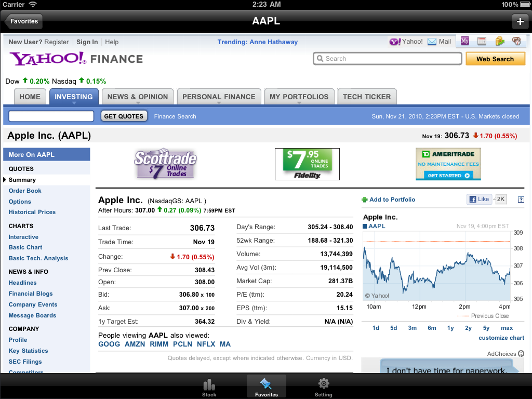Open Financial Blogs link
This screenshot has height=399, width=532.
pos(31,294)
